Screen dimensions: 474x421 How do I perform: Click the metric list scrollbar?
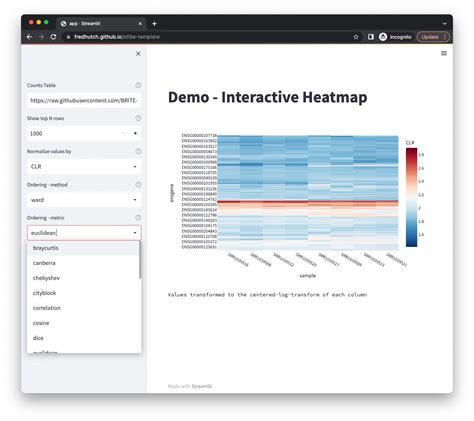click(140, 260)
